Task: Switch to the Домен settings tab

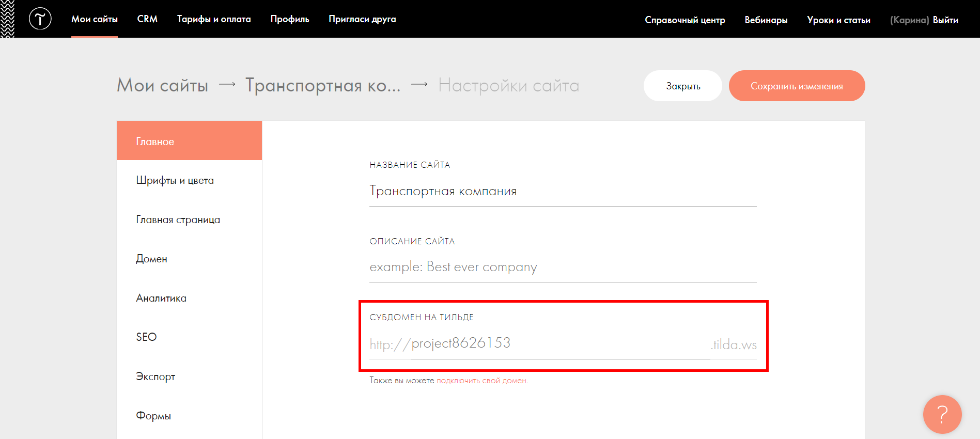Action: [x=151, y=259]
